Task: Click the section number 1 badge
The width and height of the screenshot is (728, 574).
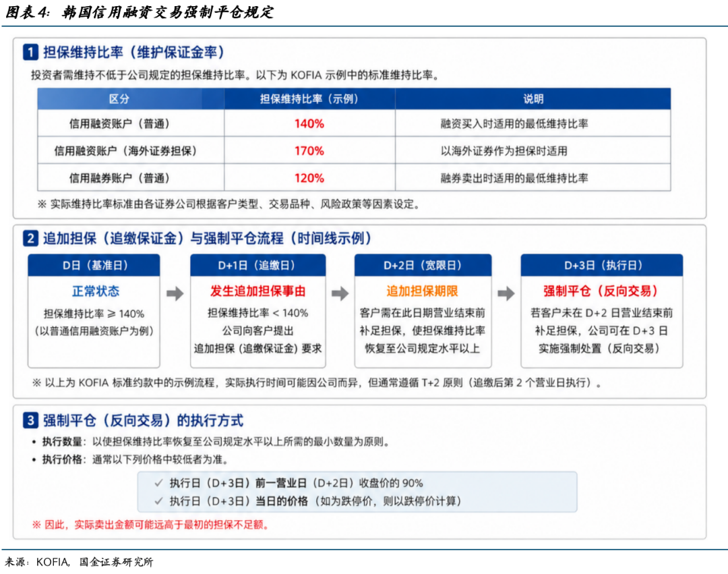Action: [30, 52]
